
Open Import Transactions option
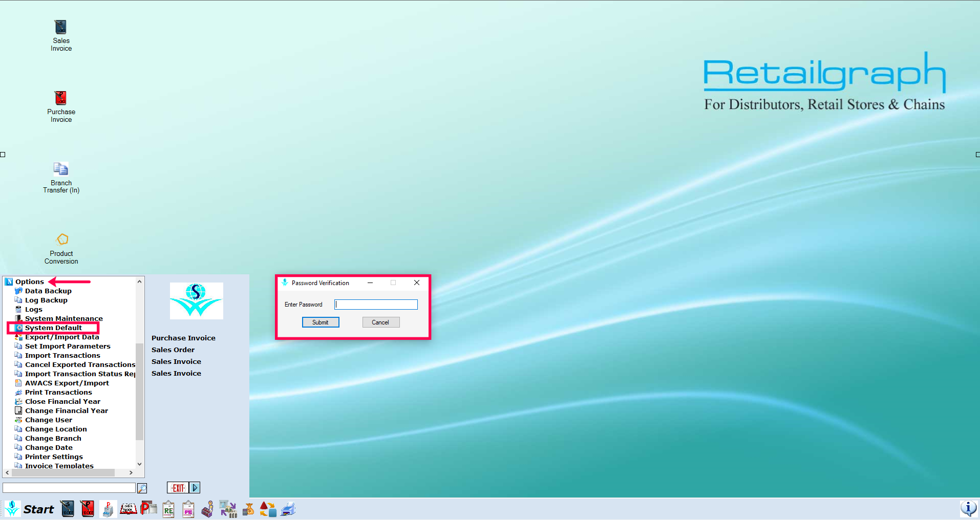click(62, 355)
